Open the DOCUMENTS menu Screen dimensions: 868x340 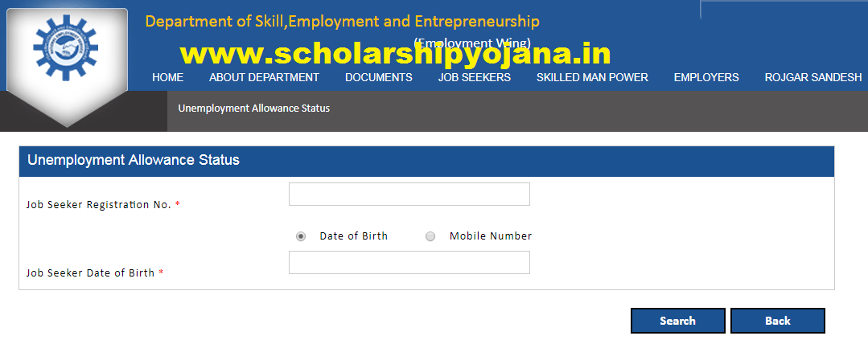point(378,77)
